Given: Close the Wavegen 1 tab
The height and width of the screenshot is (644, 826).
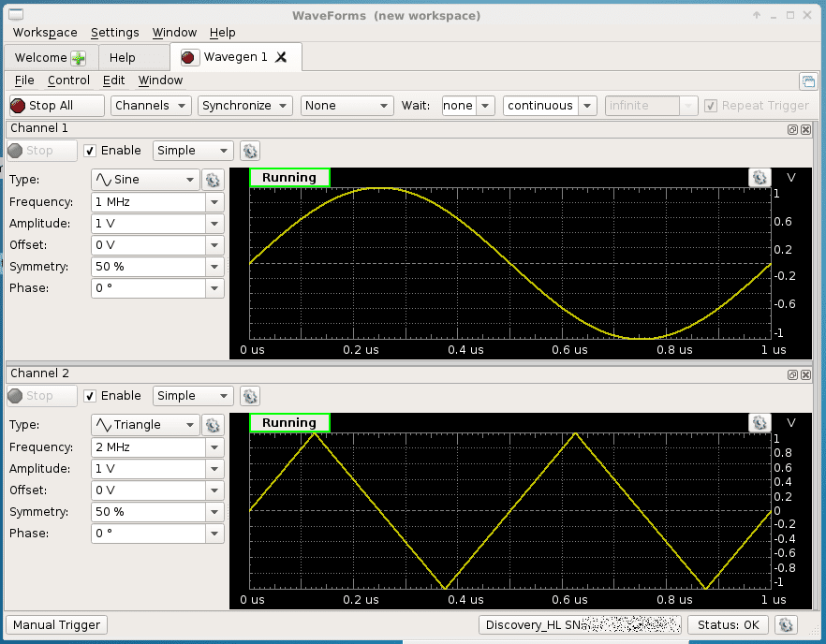Looking at the screenshot, I should [x=281, y=58].
